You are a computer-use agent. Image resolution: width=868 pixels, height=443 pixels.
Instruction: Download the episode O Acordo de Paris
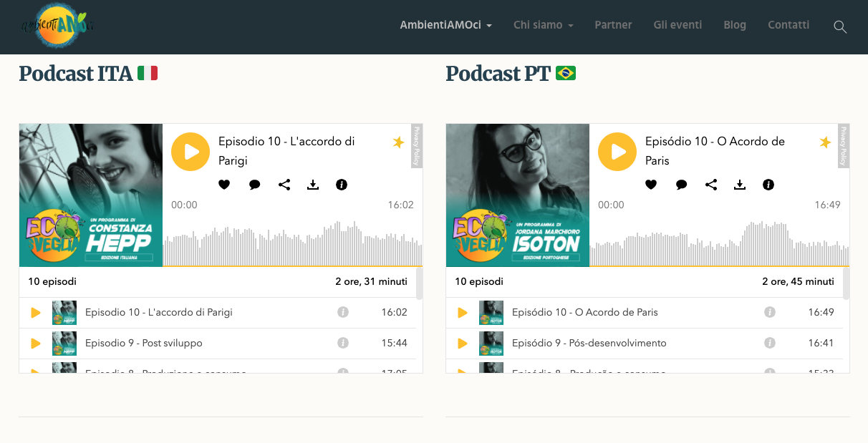pyautogui.click(x=740, y=185)
